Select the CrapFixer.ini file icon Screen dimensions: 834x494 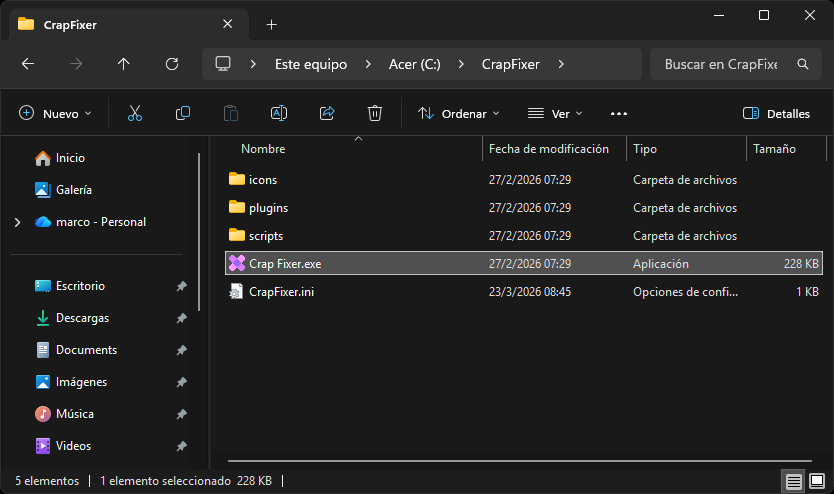236,291
